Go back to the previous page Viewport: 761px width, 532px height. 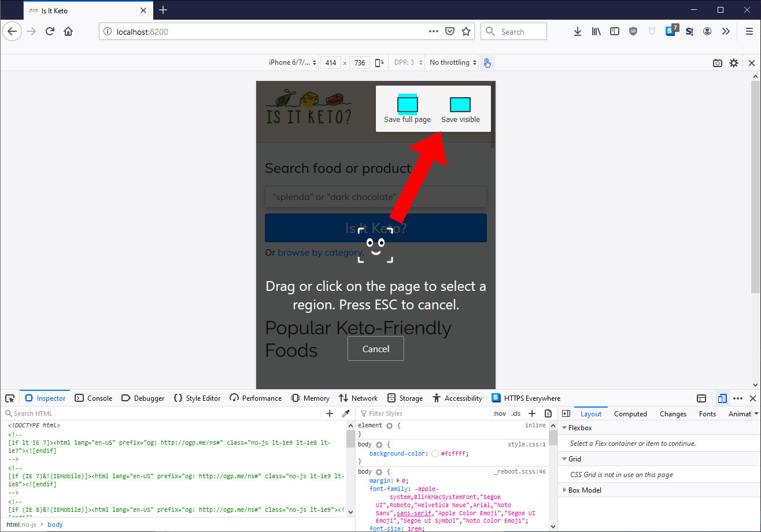point(12,32)
